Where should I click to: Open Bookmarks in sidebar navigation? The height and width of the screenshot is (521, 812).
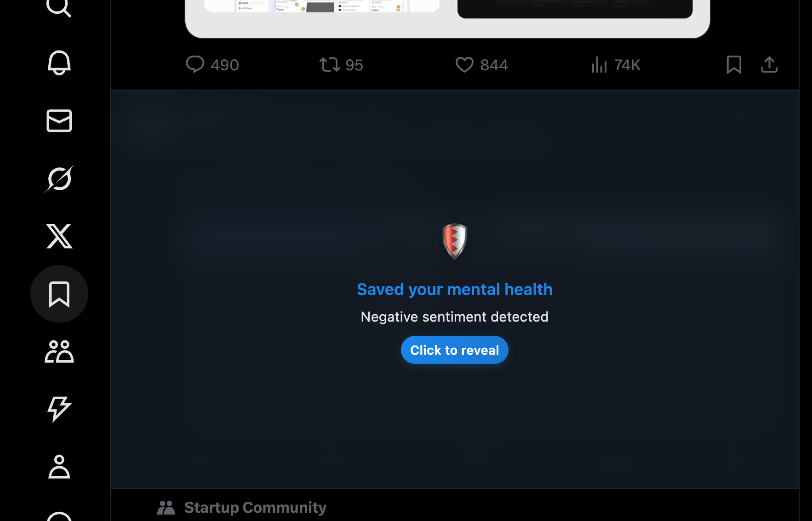tap(59, 294)
